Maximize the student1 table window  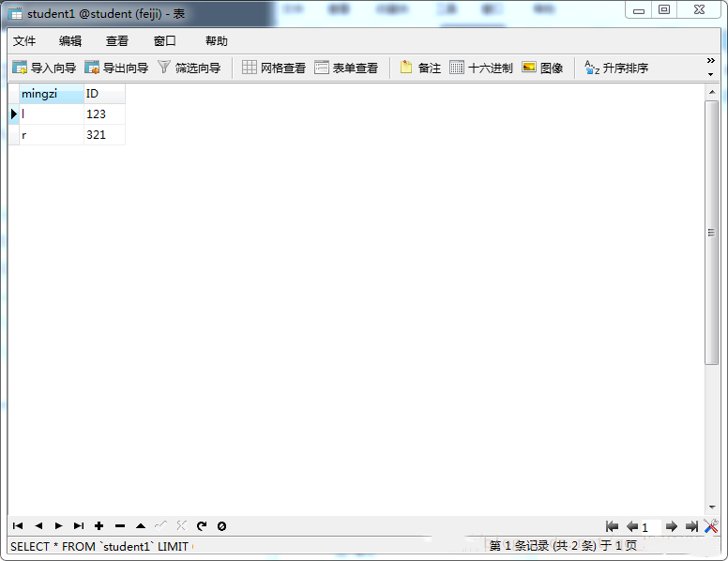(x=664, y=9)
